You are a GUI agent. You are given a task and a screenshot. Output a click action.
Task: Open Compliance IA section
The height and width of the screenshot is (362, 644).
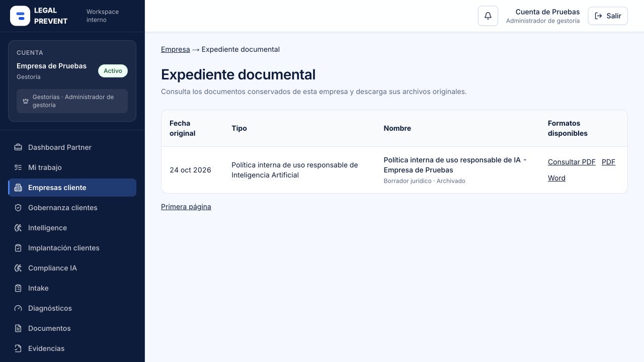point(72,268)
